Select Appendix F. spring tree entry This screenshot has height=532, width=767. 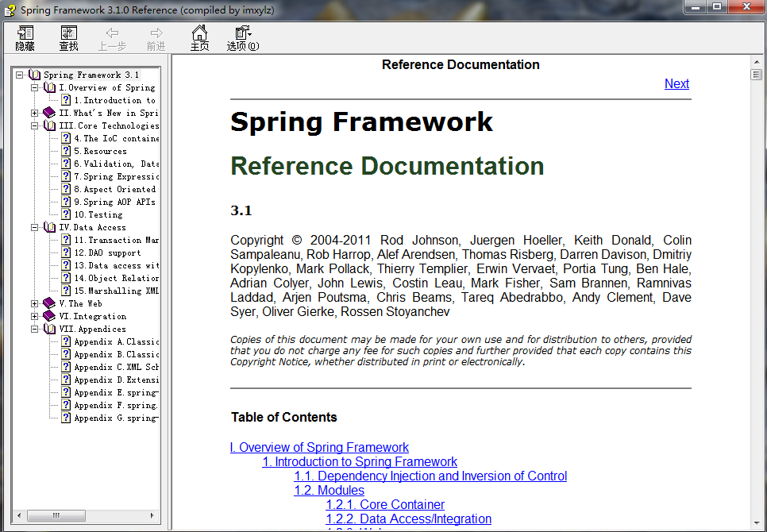tap(117, 406)
